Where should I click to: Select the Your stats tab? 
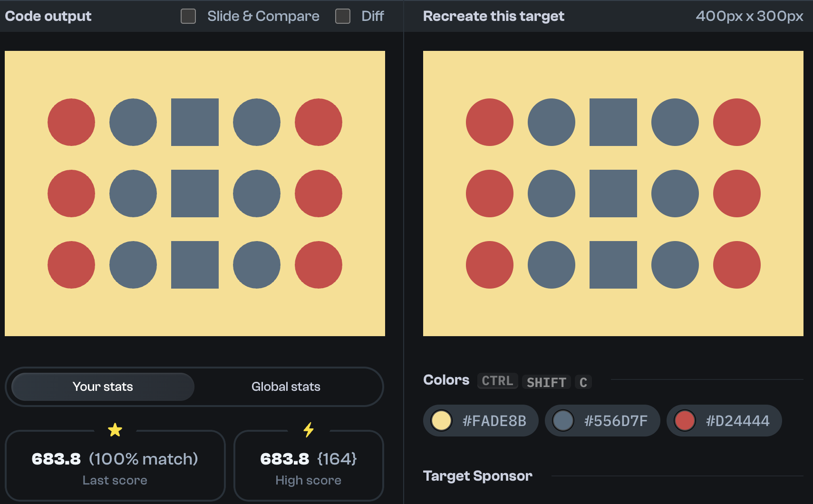pos(102,387)
